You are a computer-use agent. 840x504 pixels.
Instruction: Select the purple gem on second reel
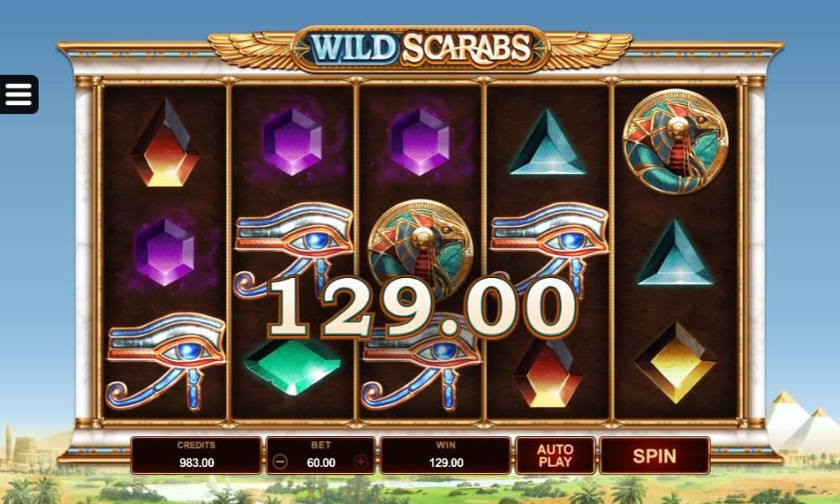pyautogui.click(x=292, y=141)
